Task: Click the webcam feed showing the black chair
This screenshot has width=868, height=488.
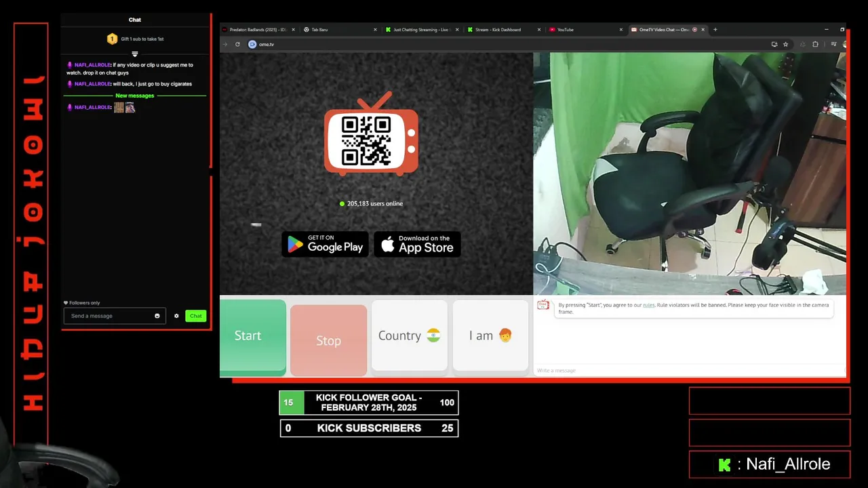Action: point(690,174)
